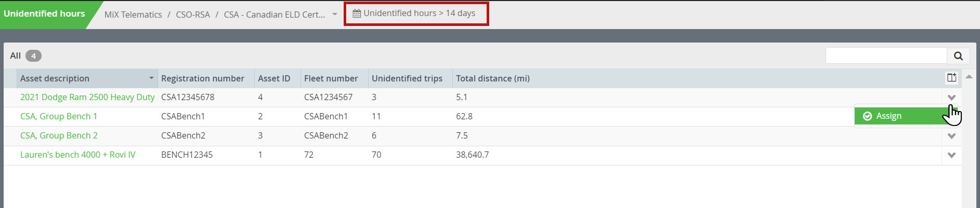Click the MiX Telematics breadcrumb
Viewport: 980px width, 208px height.
[133, 15]
